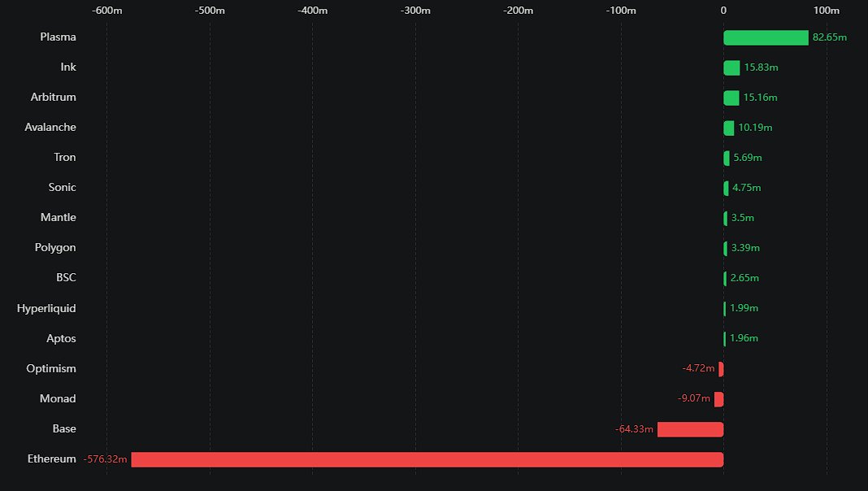Select the Arbitrum chain label
The image size is (868, 491).
coord(53,97)
